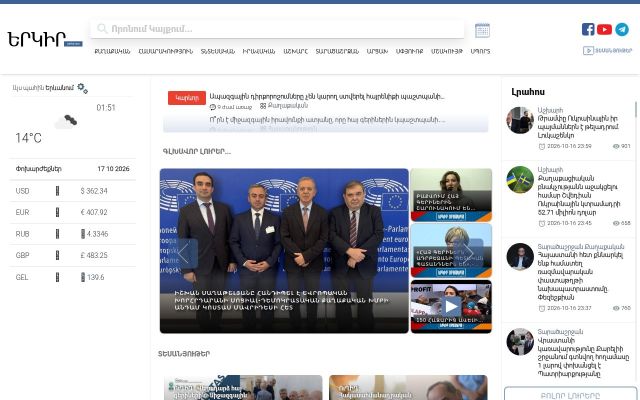The image size is (640, 400).
Task: Open the ՔԱՂԱՔԱԿԱՆ menu section
Action: [112, 51]
